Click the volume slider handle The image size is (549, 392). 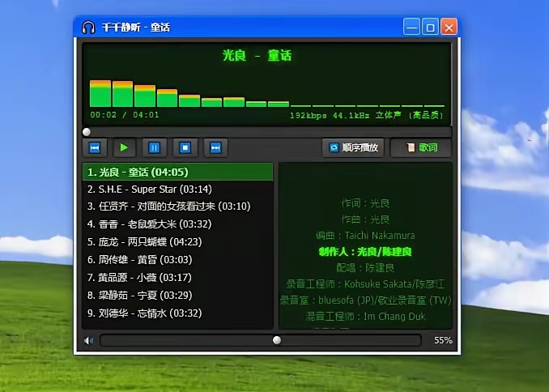pos(277,340)
